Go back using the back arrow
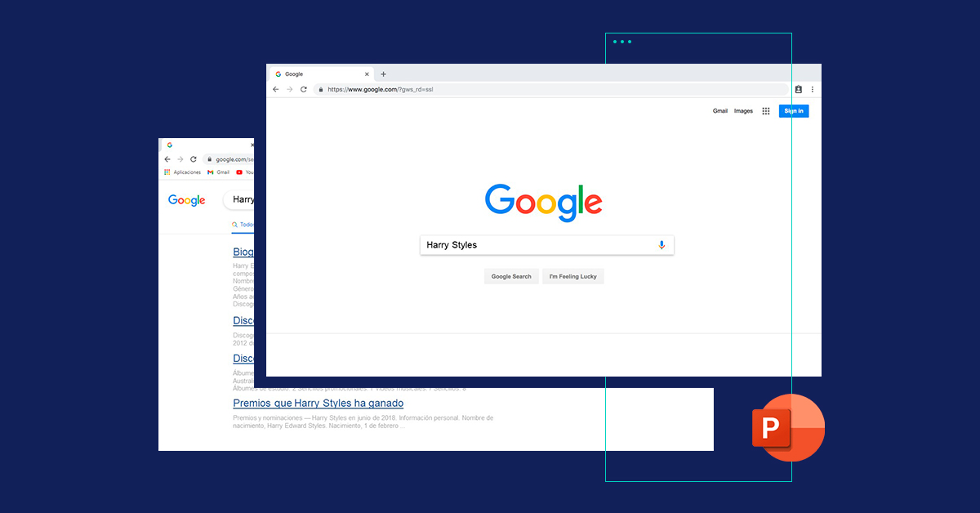The width and height of the screenshot is (980, 513). [275, 88]
